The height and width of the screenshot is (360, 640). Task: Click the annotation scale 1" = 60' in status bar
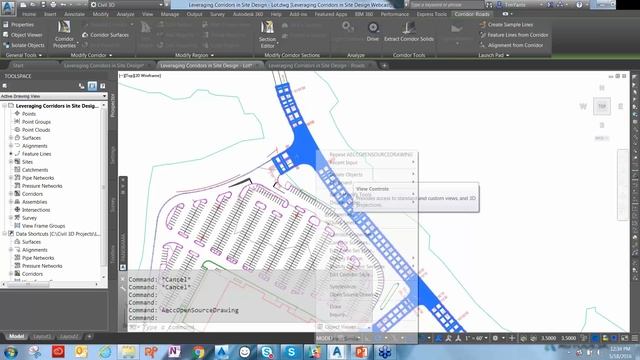(476, 338)
